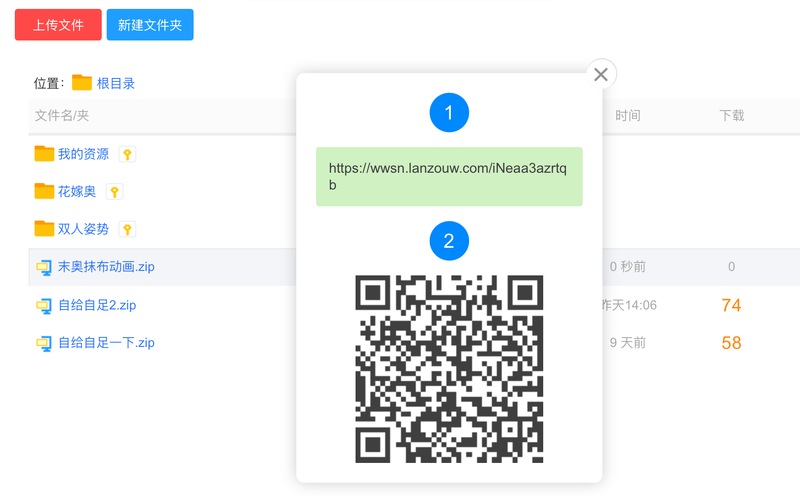800x496 pixels.
Task: Click the green share URL box
Action: [x=449, y=177]
